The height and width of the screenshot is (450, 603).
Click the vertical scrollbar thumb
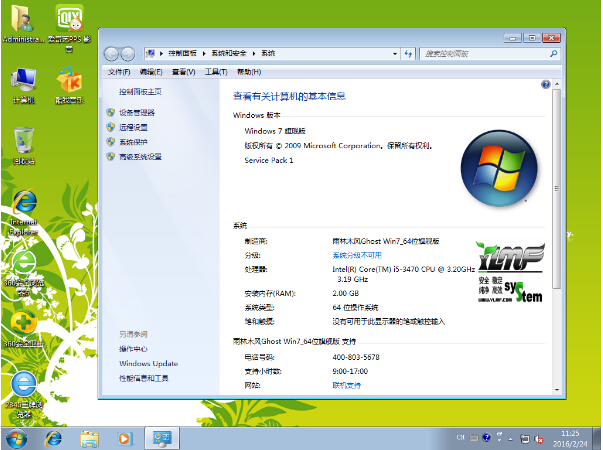556,188
